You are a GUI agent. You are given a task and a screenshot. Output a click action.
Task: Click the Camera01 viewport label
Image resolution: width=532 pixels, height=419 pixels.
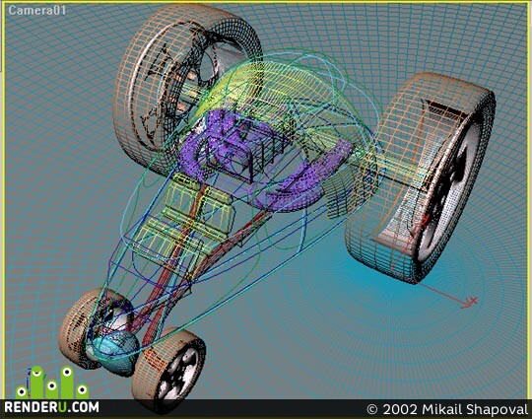pyautogui.click(x=37, y=10)
